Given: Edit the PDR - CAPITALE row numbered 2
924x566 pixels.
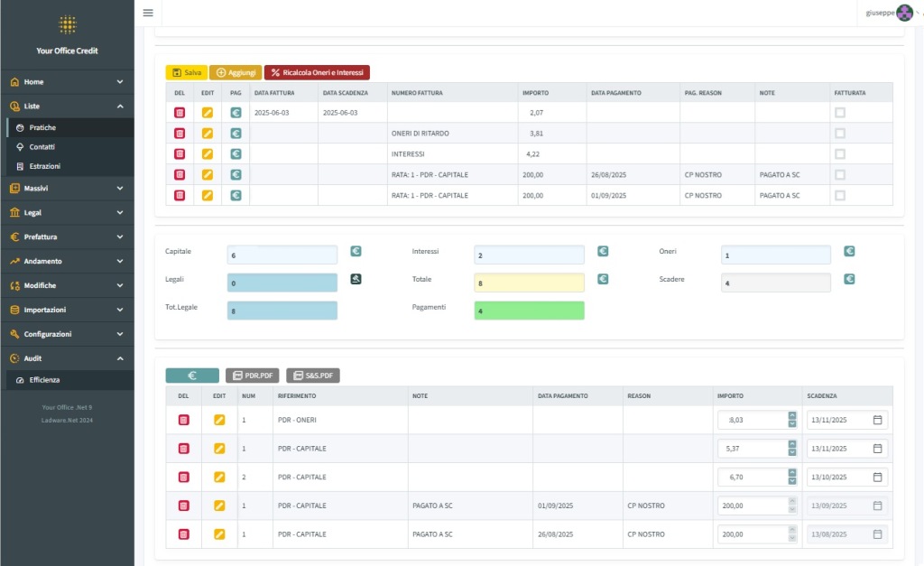Looking at the screenshot, I should pyautogui.click(x=219, y=477).
